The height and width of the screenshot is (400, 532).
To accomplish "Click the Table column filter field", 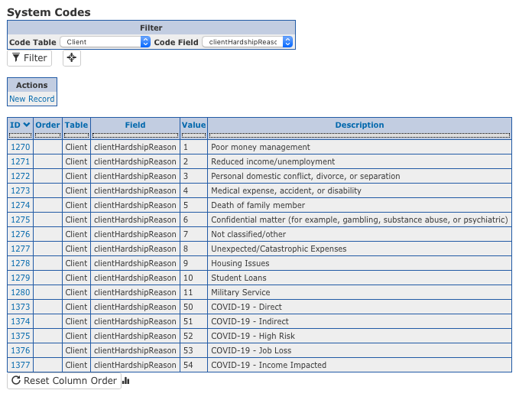I will coord(76,135).
